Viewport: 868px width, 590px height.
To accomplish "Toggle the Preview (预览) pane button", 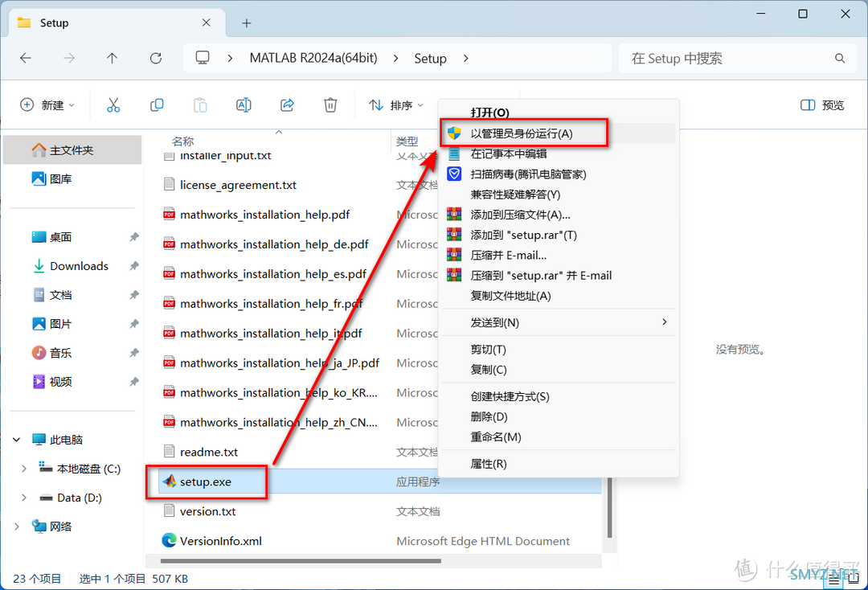I will tap(822, 105).
